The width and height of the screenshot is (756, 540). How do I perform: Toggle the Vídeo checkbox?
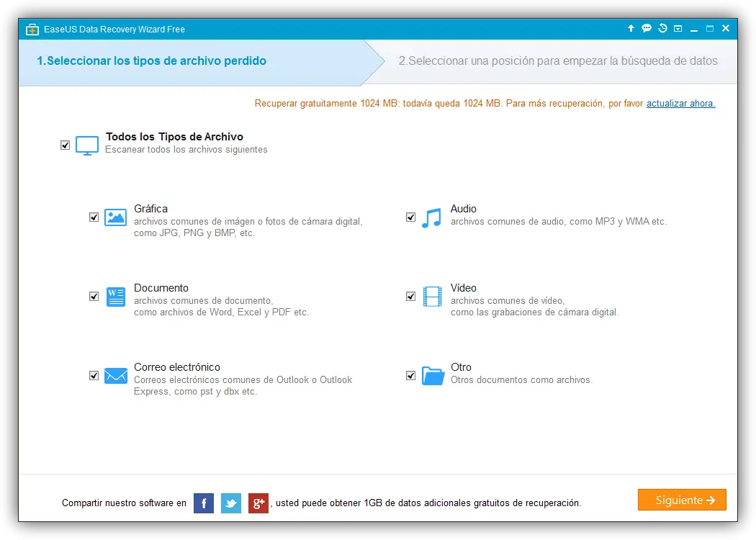pyautogui.click(x=411, y=296)
